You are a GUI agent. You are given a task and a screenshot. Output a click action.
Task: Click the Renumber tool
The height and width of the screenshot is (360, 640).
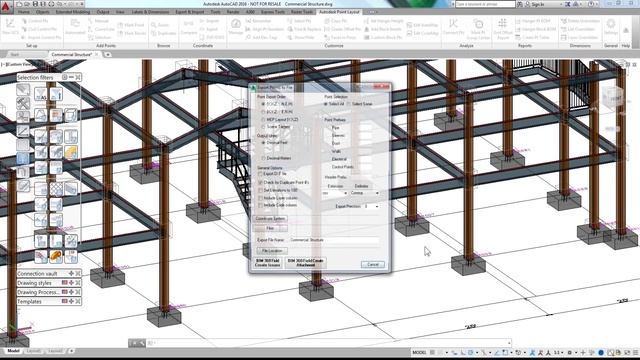pos(258,20)
